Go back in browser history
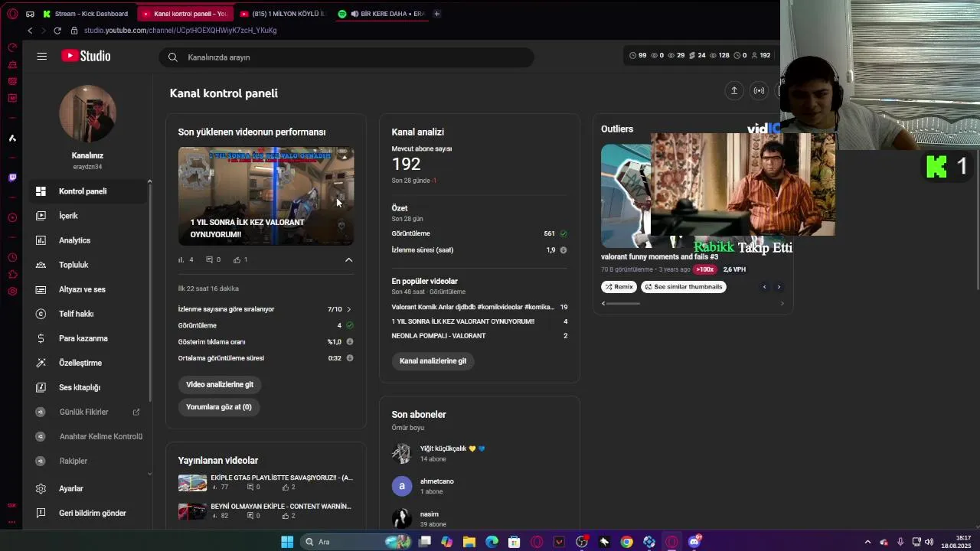Screen dimensions: 980x551 coord(30,31)
